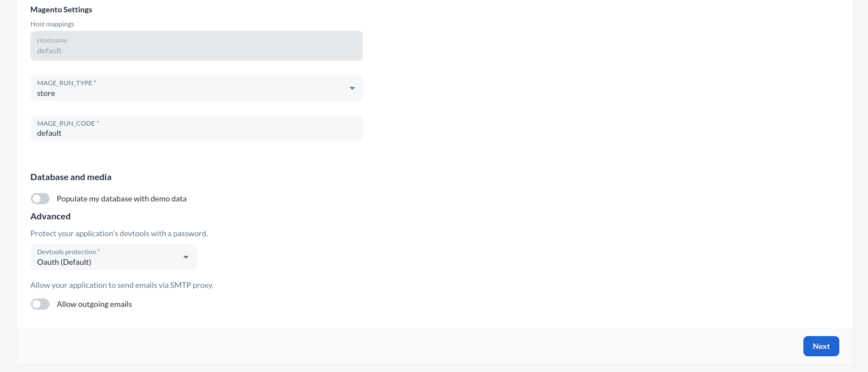This screenshot has width=868, height=372.
Task: Select the Magento Settings heading
Action: [x=61, y=10]
